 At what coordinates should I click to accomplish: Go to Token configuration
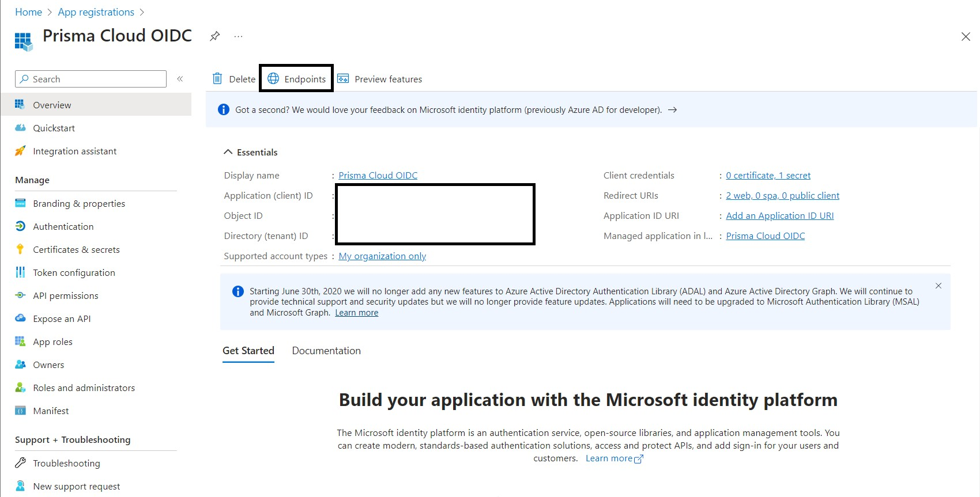click(x=74, y=272)
